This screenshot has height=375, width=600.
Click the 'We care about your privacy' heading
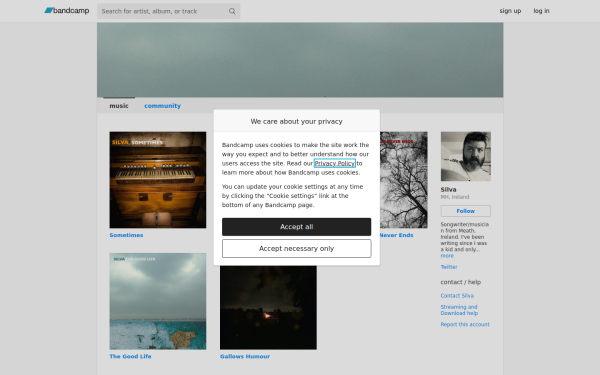pyautogui.click(x=297, y=121)
